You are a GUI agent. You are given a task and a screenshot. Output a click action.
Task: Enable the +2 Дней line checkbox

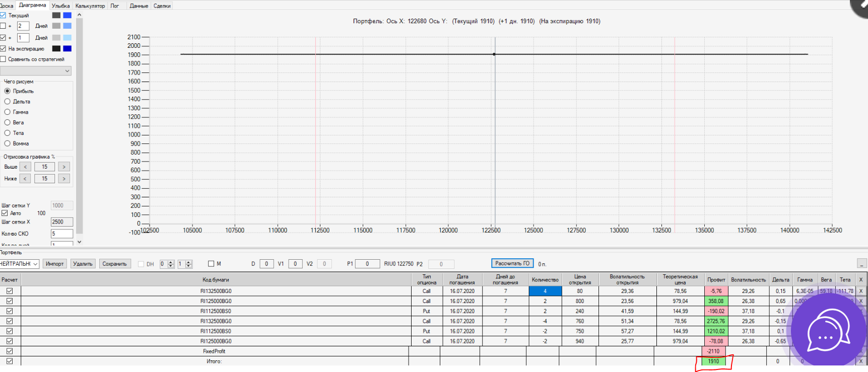[3, 26]
